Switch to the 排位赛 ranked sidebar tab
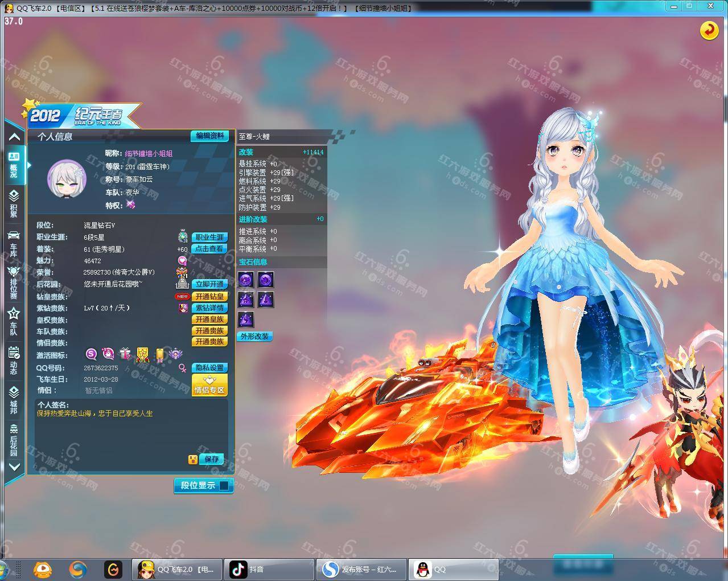728x581 pixels. 14,282
